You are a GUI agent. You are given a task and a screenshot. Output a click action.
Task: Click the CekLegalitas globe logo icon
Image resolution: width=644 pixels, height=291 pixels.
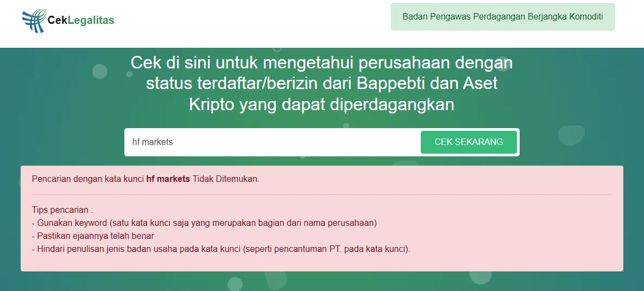click(x=34, y=21)
